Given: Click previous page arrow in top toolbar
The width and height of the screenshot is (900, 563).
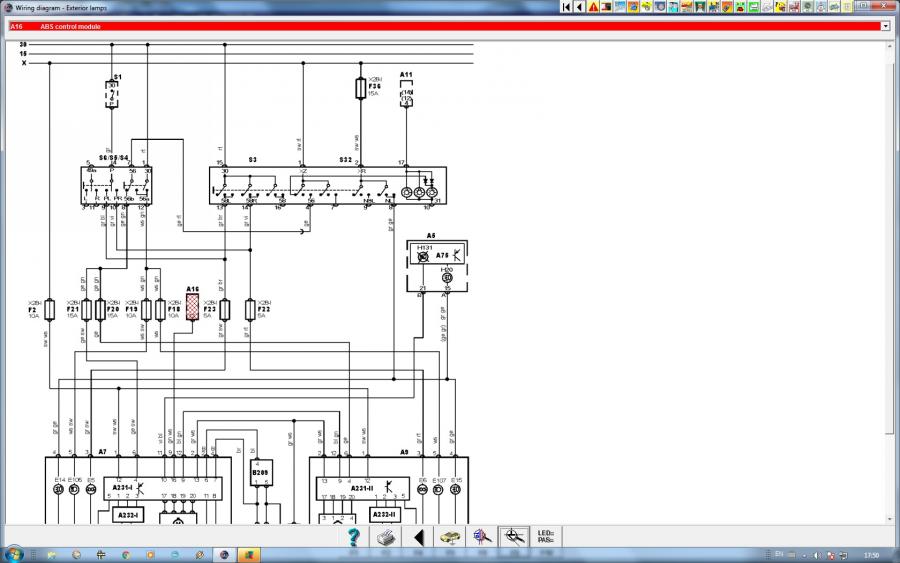Looking at the screenshot, I should click(579, 6).
